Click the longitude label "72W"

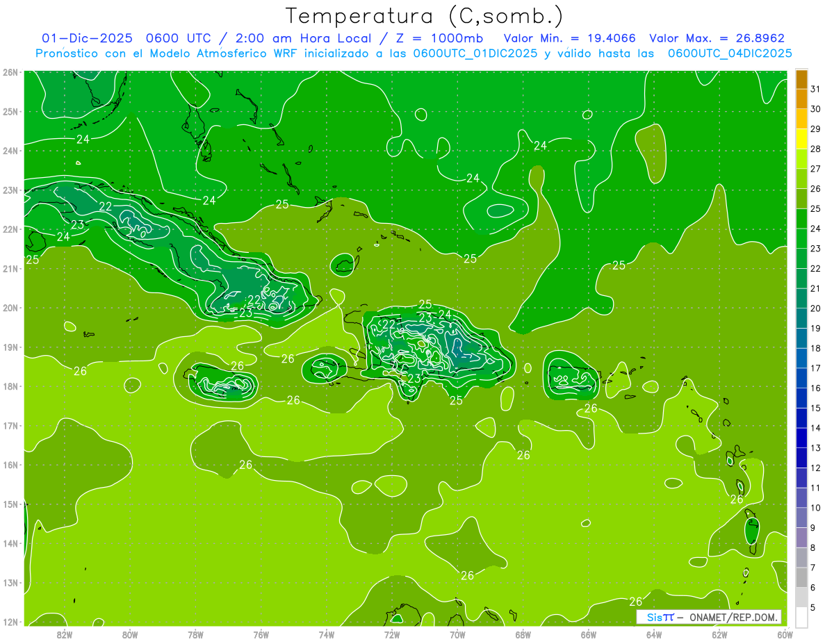[392, 634]
